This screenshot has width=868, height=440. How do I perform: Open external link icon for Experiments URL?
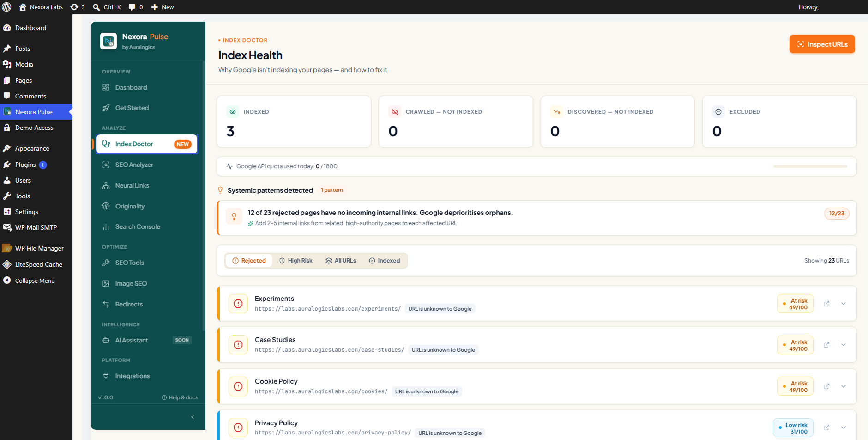826,304
